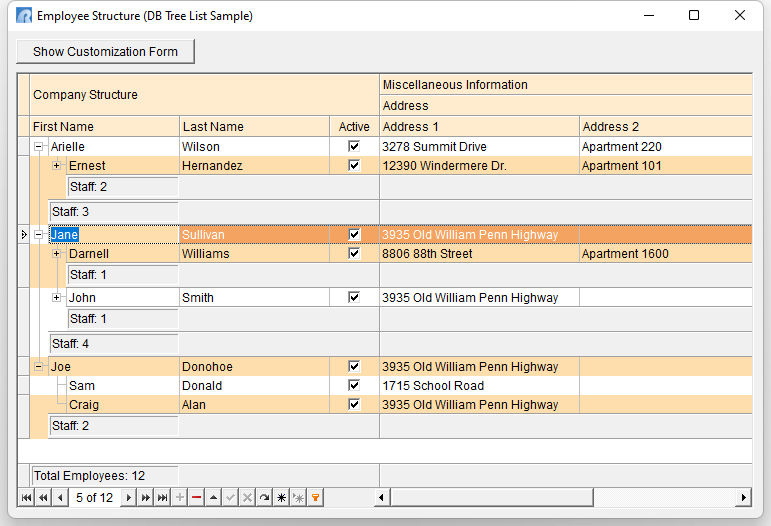Click the edit record triangle icon
771x526 pixels.
coord(213,497)
